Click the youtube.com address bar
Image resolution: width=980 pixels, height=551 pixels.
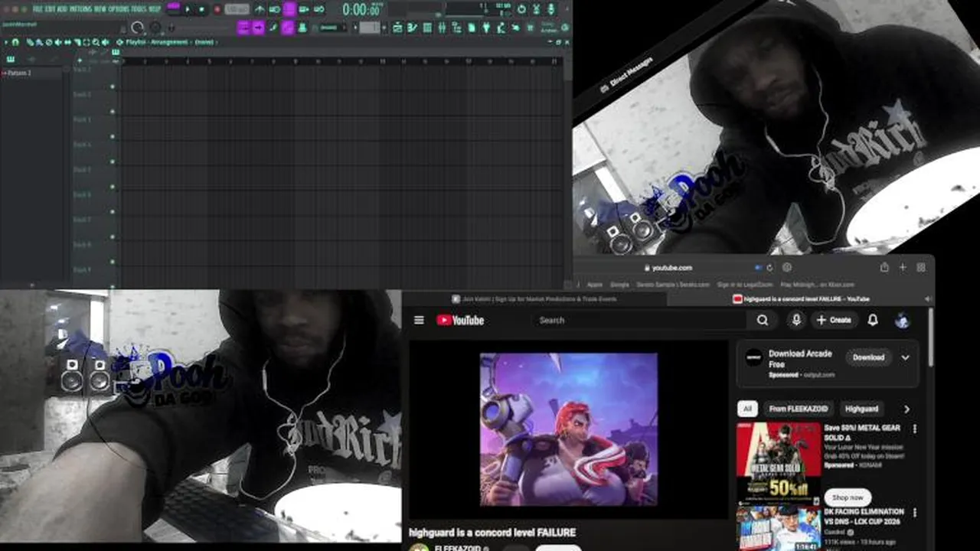coord(668,268)
